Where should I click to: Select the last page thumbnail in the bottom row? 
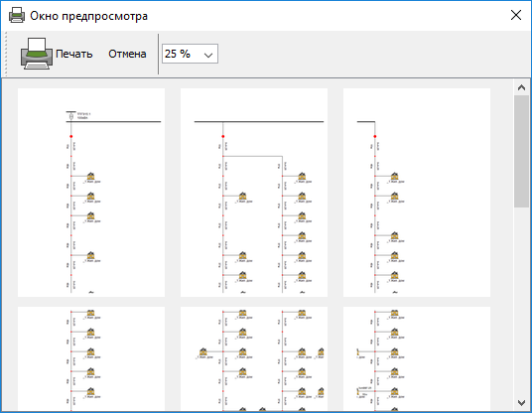[x=417, y=358]
